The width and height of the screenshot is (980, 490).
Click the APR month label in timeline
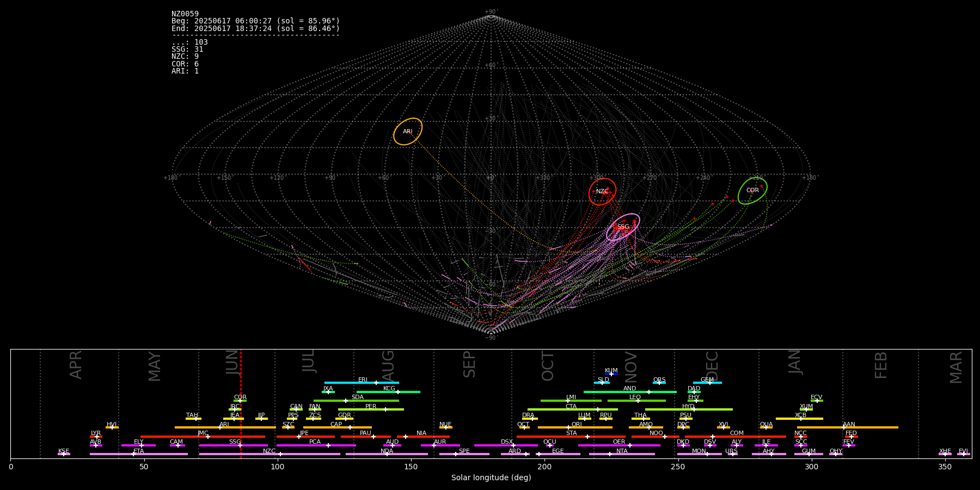pos(76,365)
